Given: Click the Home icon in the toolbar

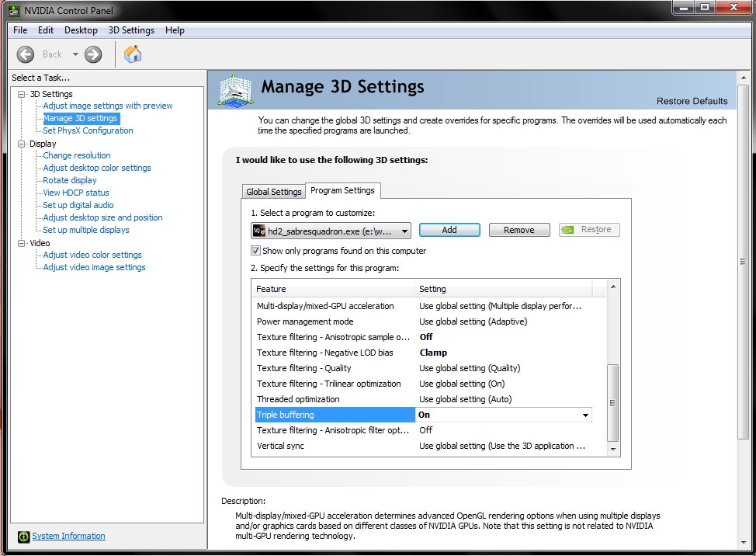Looking at the screenshot, I should (133, 54).
